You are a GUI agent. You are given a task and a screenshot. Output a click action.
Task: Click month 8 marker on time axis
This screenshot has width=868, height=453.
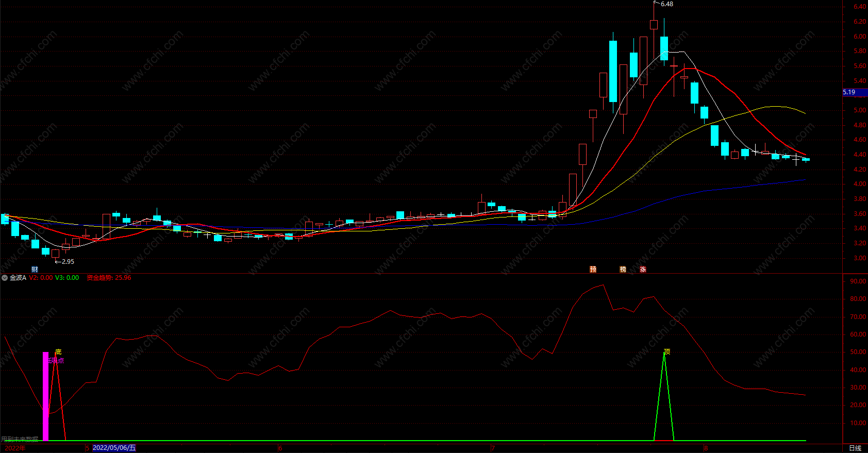(706, 448)
